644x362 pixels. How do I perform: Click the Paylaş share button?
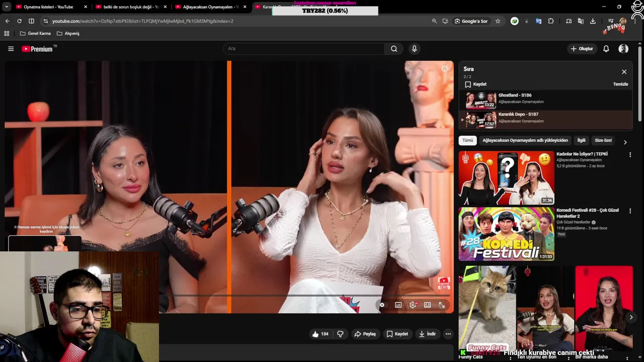[365, 334]
